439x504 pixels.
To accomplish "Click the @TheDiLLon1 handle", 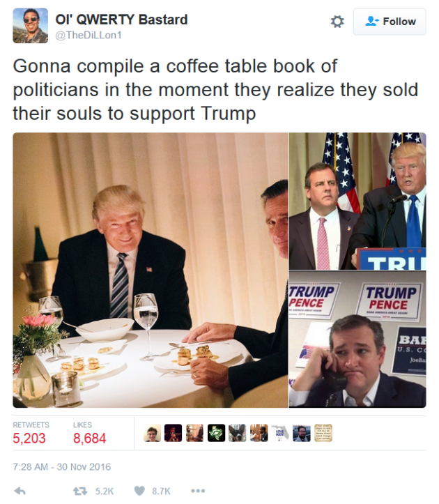I will click(88, 35).
